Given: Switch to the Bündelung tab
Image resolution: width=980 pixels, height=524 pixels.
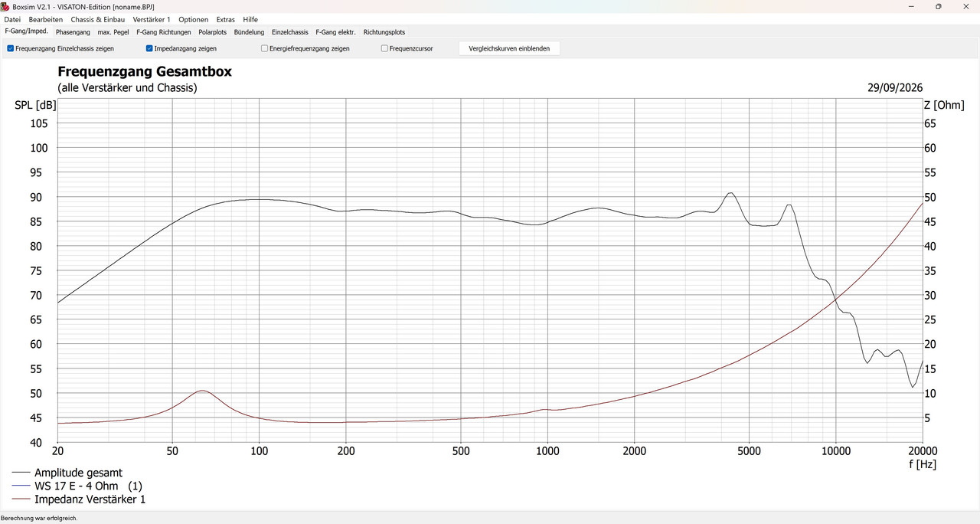Looking at the screenshot, I should [249, 32].
